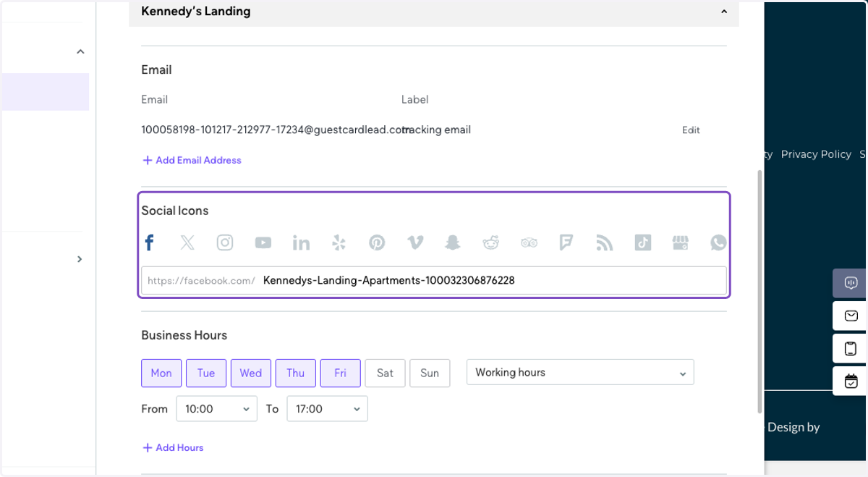Toggle Fri business day
The width and height of the screenshot is (868, 477).
point(340,373)
